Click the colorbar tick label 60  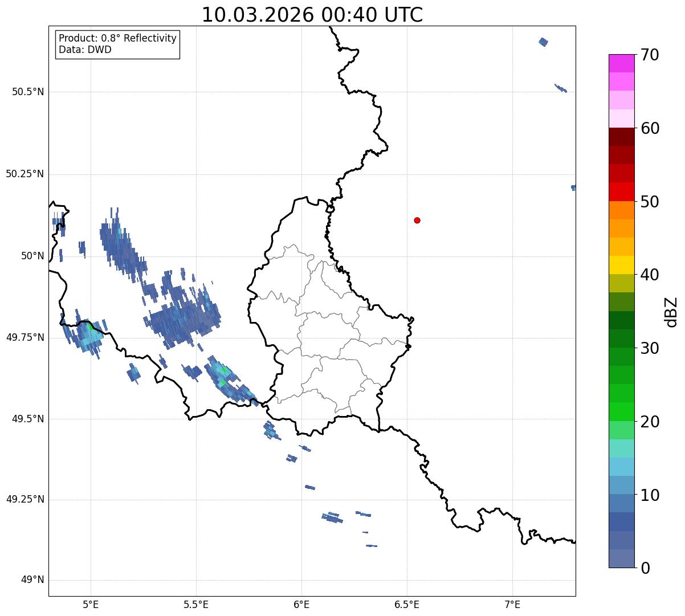click(650, 128)
